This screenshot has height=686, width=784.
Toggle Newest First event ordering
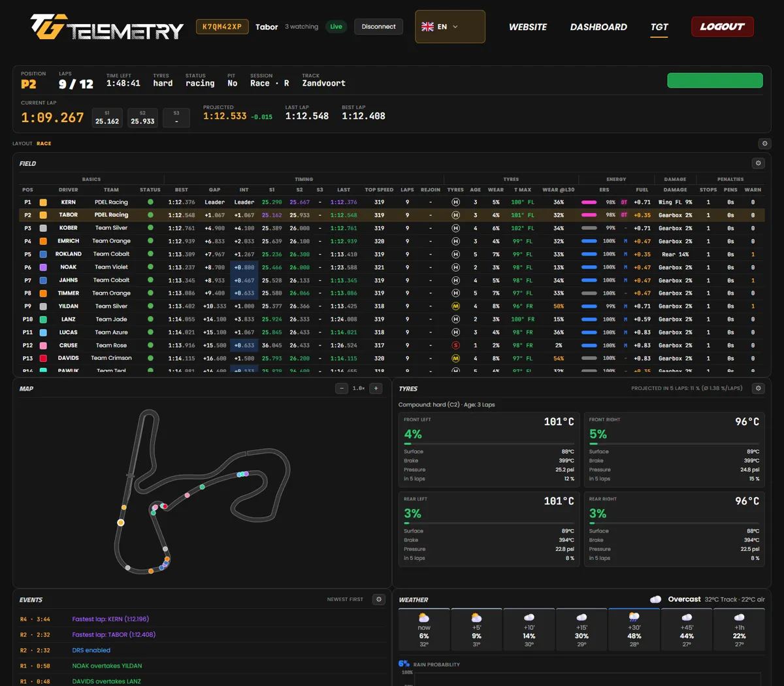click(345, 599)
